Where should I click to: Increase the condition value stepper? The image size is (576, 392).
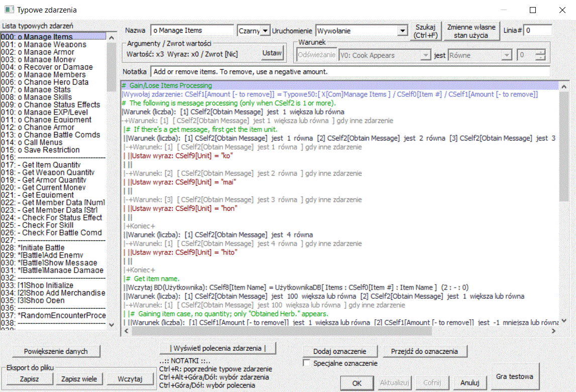click(x=540, y=52)
